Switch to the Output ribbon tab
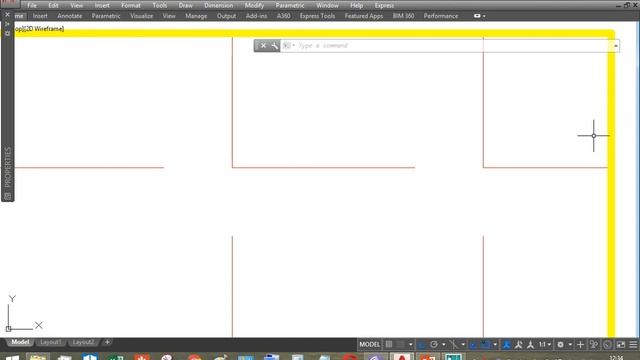640x360 pixels. coord(226,16)
